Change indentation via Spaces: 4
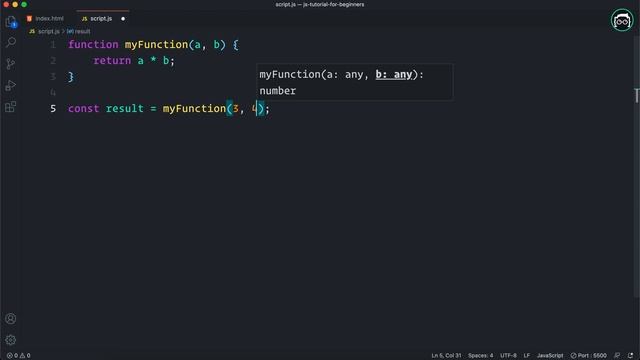 click(x=480, y=356)
